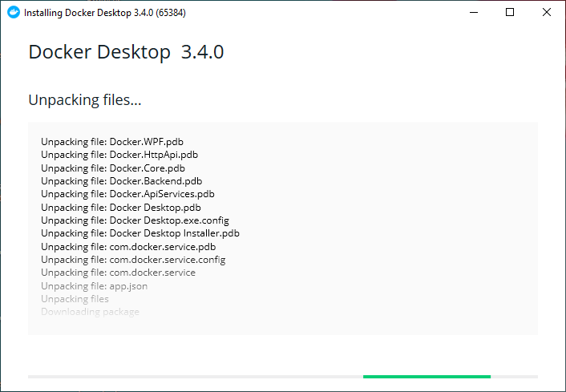
Task: Select the Docker.ApiServices.pdb log line
Action: click(x=127, y=194)
